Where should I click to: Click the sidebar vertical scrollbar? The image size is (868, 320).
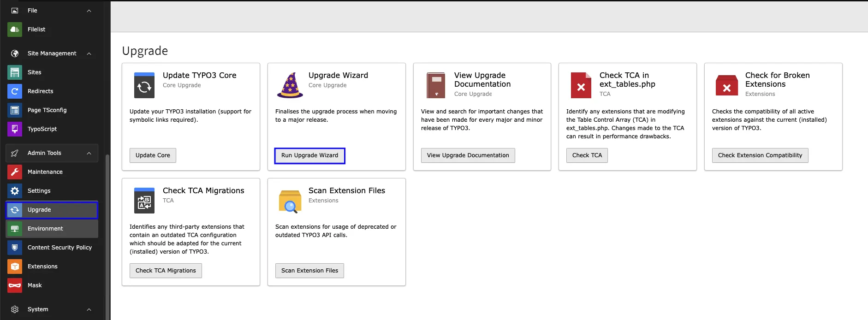click(x=107, y=237)
